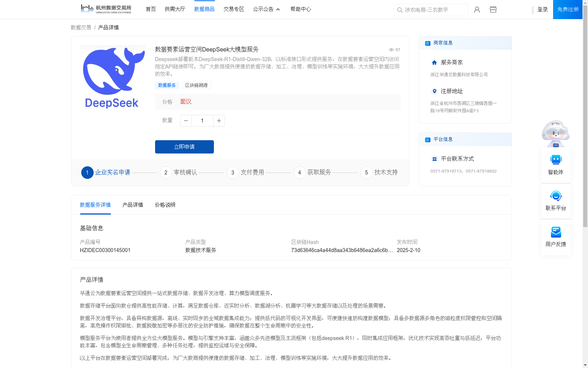
Task: Click the 数据服务 tag
Action: coord(167,85)
